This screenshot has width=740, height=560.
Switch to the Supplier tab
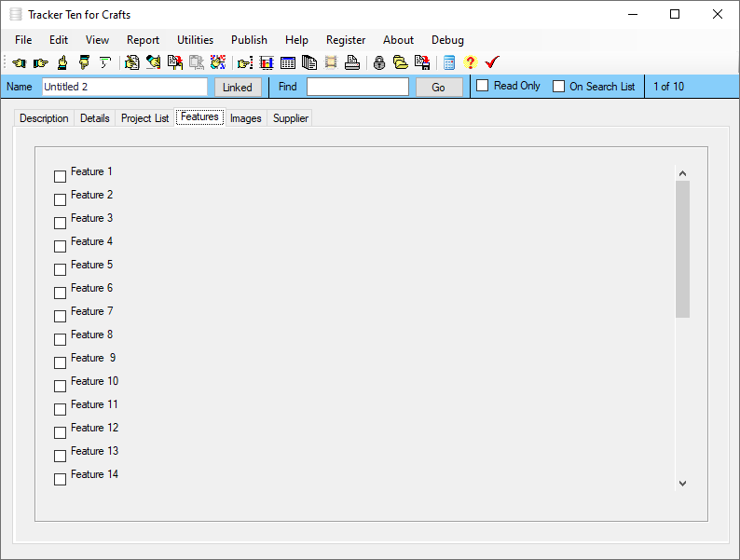[291, 118]
